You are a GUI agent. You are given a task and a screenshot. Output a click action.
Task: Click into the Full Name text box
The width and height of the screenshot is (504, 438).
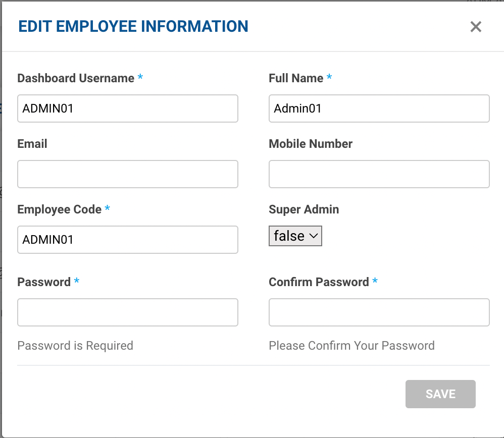(379, 108)
